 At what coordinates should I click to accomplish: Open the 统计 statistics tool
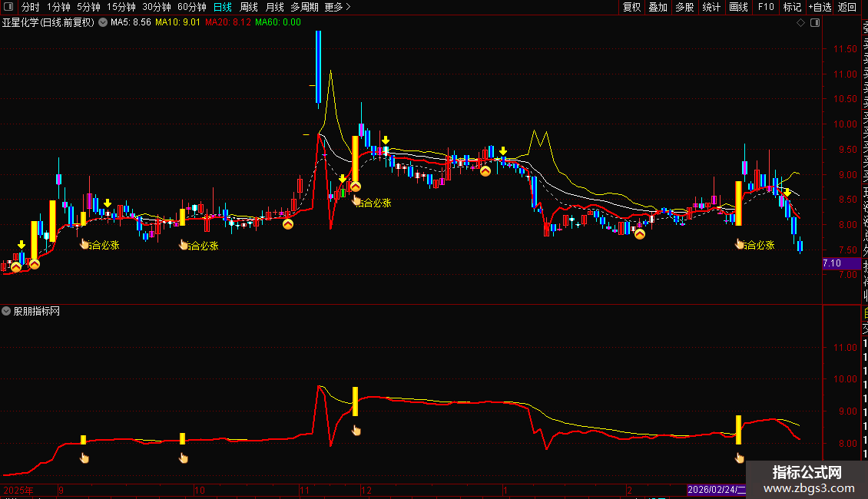coord(711,7)
